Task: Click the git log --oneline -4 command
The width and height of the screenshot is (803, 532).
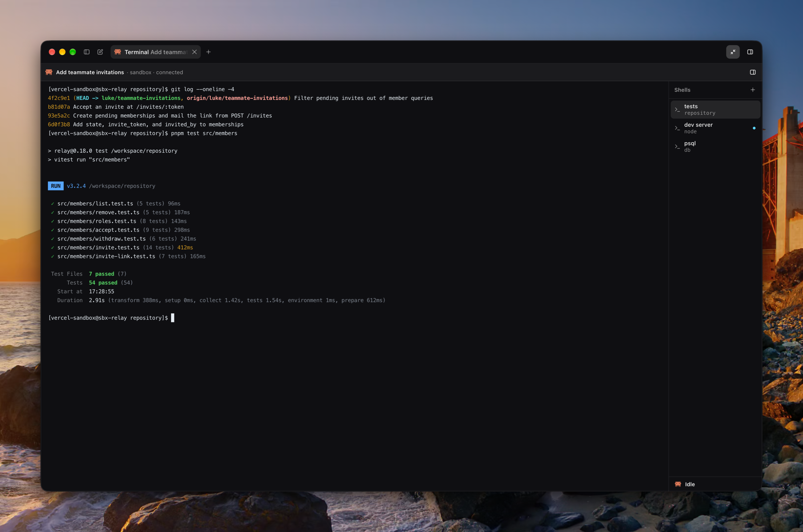Action: click(203, 89)
